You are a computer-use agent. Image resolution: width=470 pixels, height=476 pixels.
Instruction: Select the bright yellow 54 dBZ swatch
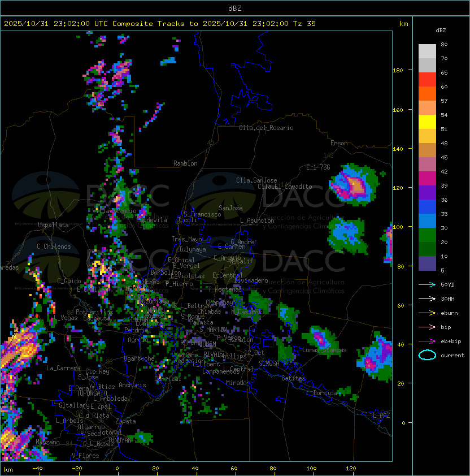[x=427, y=122]
